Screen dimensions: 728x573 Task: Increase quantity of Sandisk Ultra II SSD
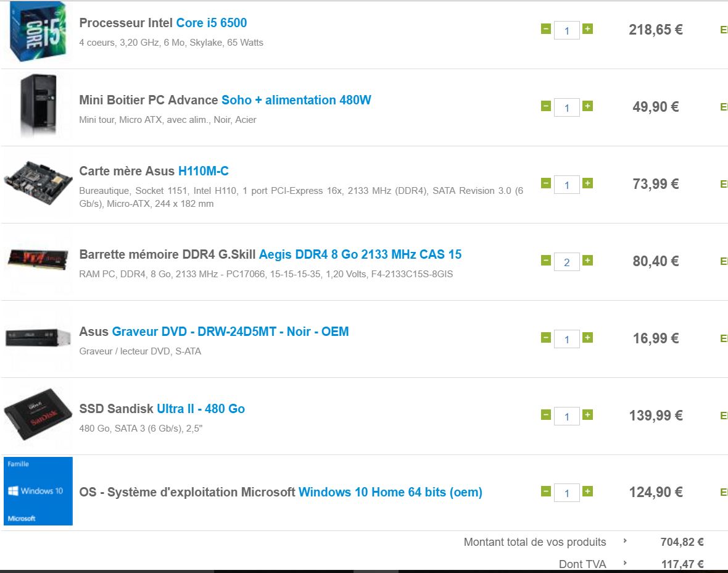coord(587,414)
